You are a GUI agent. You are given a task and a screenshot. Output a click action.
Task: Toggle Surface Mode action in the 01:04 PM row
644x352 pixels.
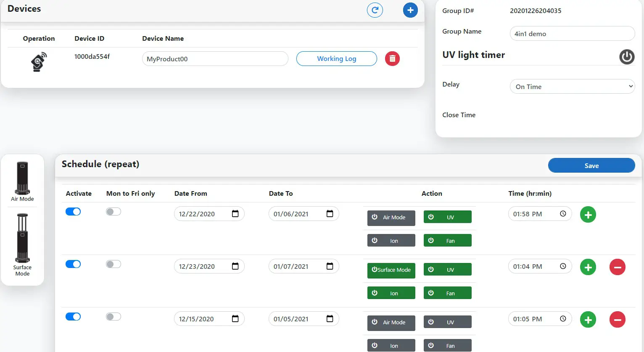click(x=391, y=270)
